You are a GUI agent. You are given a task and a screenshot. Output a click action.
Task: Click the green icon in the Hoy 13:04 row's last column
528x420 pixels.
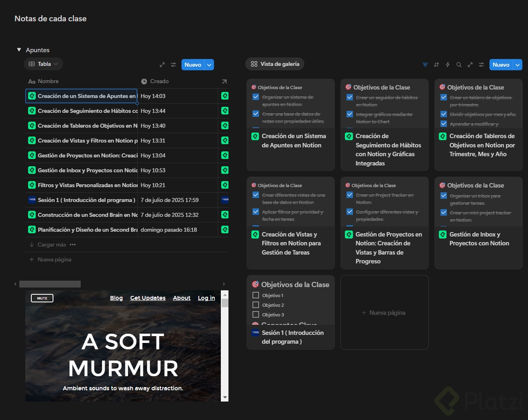(x=225, y=155)
